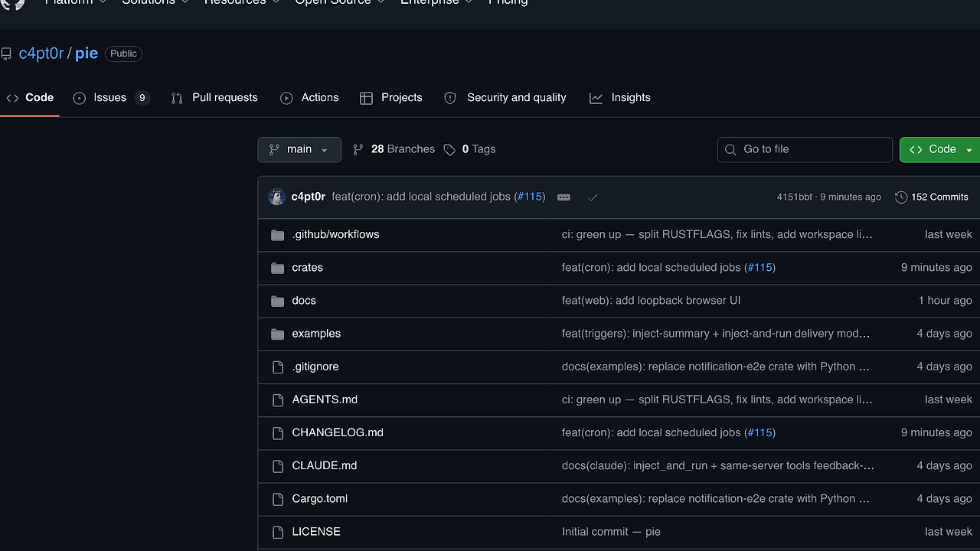
Task: Open the pie repository name link
Action: 87,54
